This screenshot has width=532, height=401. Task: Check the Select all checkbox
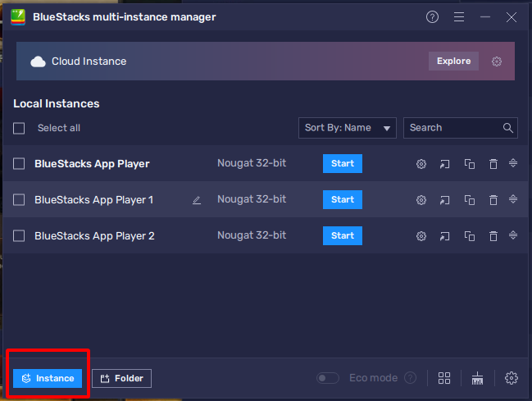[x=19, y=128]
